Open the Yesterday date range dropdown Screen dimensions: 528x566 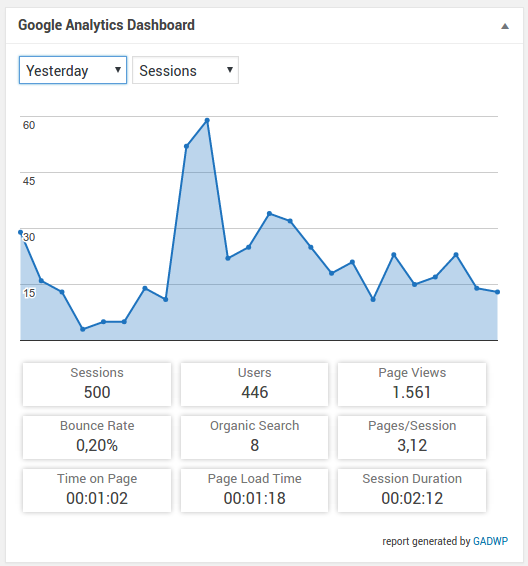point(73,70)
